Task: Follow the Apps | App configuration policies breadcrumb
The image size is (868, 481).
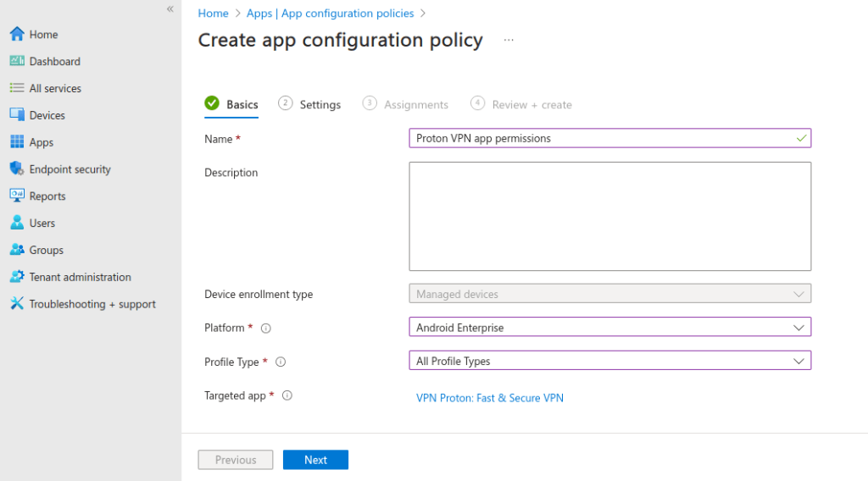Action: 330,14
